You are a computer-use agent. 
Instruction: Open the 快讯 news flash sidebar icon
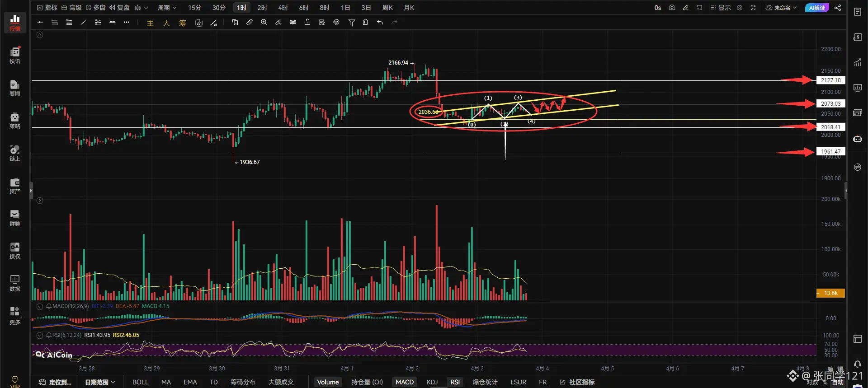15,55
